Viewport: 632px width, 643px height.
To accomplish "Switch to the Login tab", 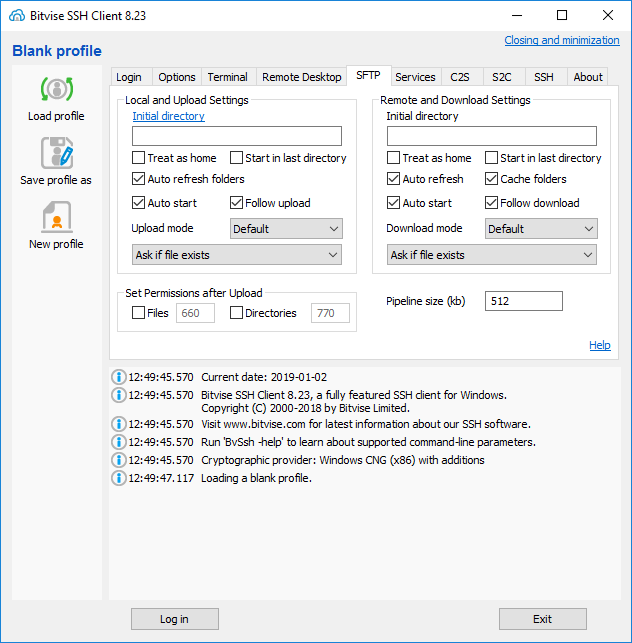I will [129, 77].
